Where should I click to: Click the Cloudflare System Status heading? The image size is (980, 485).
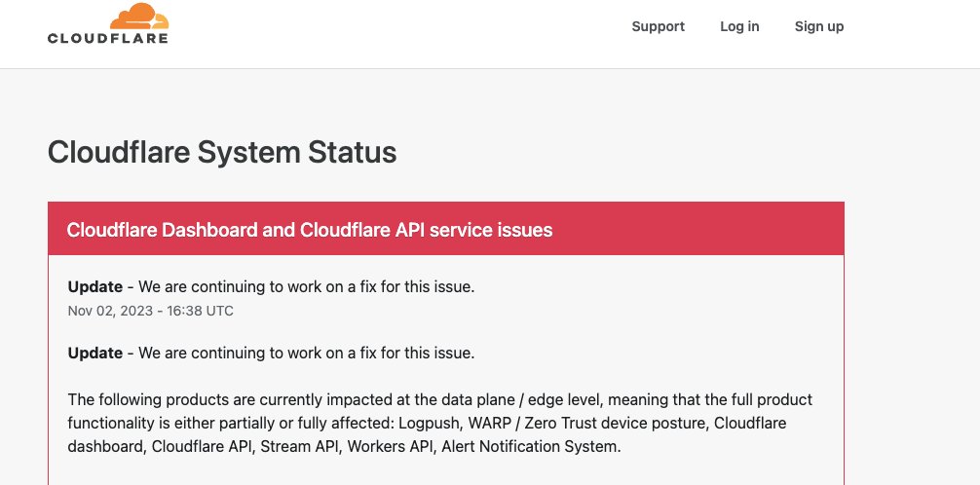(x=222, y=152)
